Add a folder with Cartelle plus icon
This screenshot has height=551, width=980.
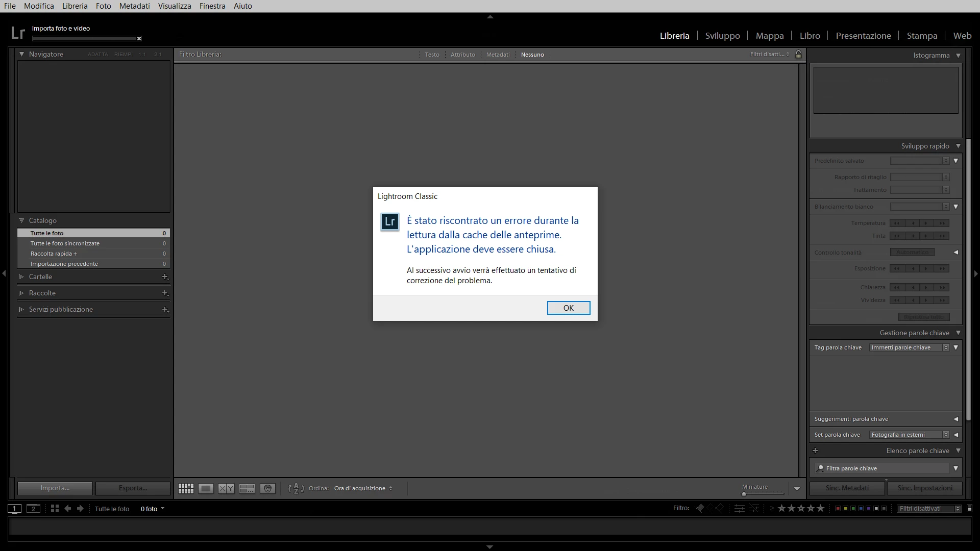(x=165, y=277)
